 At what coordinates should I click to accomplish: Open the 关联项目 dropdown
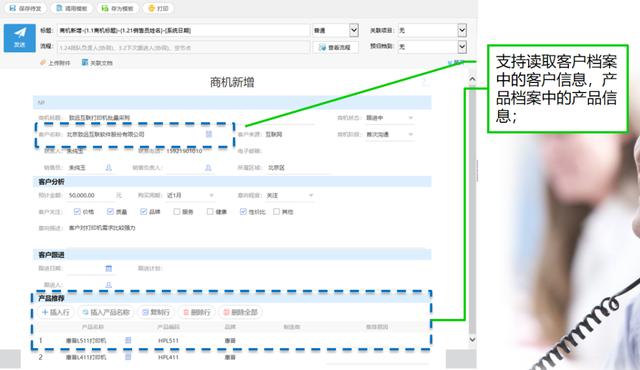[x=462, y=30]
